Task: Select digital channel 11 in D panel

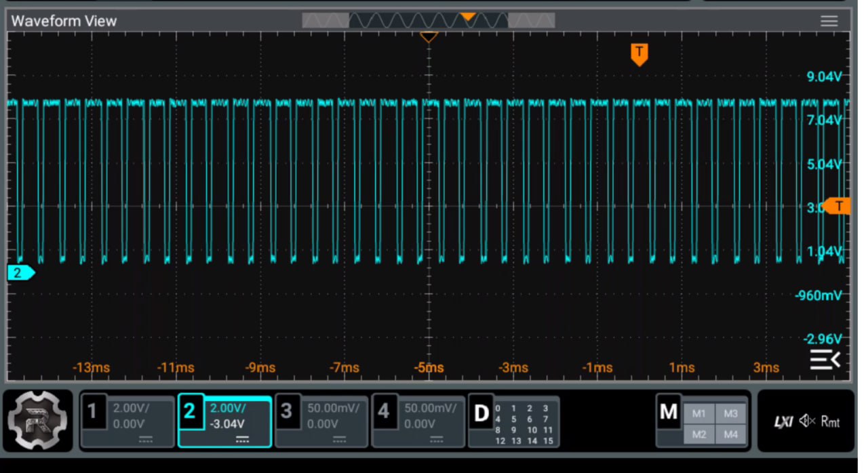Action: [x=548, y=430]
